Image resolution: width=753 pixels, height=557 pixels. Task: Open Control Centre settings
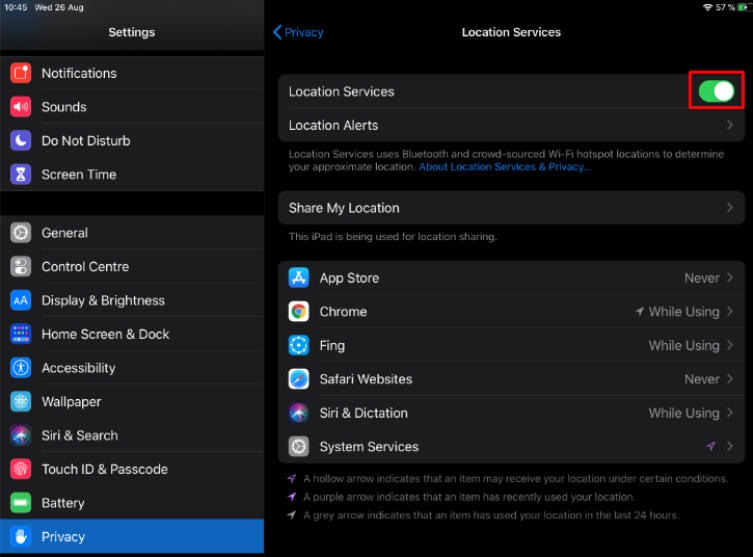coord(132,266)
